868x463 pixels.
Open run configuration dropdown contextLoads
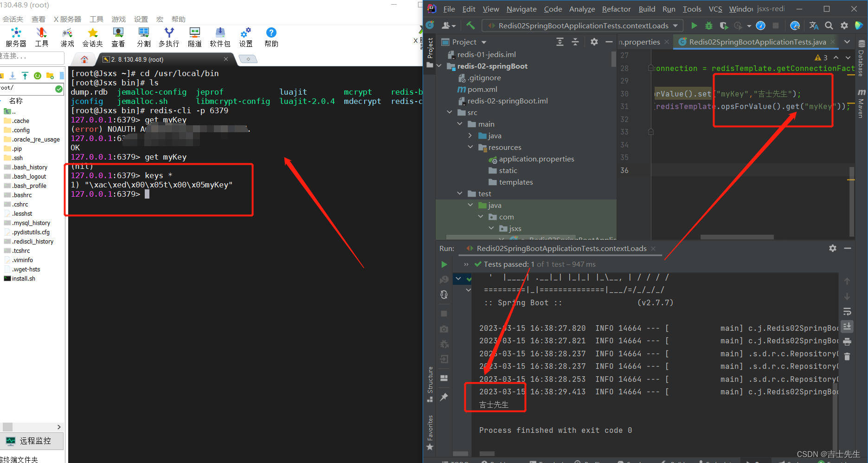pos(582,26)
